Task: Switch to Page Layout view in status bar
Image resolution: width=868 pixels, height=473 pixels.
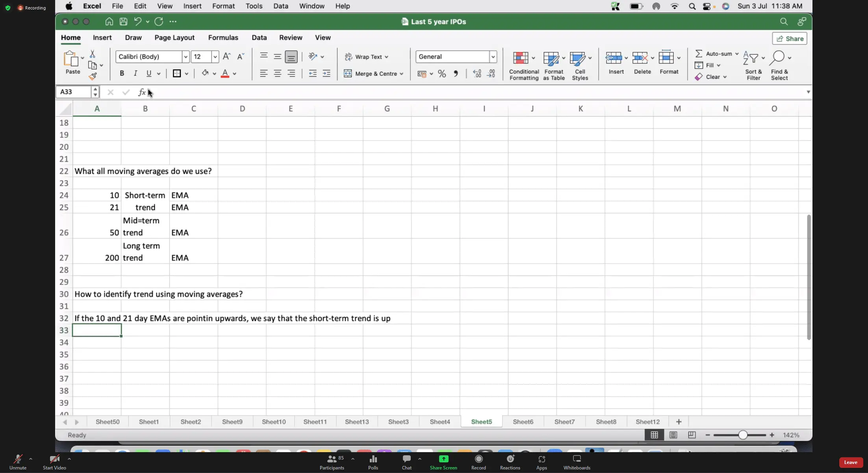Action: click(673, 435)
